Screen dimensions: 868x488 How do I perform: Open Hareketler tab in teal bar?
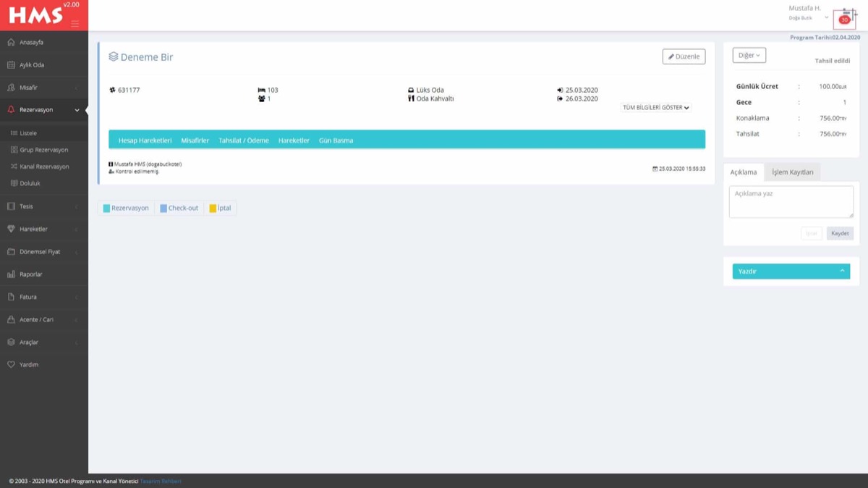coord(294,140)
